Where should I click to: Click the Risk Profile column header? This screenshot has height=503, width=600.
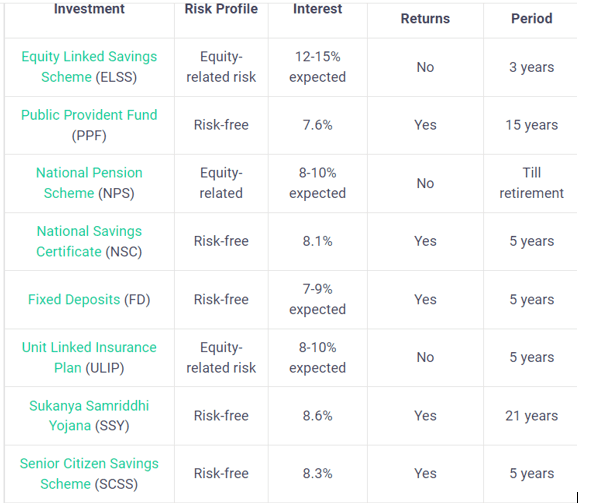point(221,8)
